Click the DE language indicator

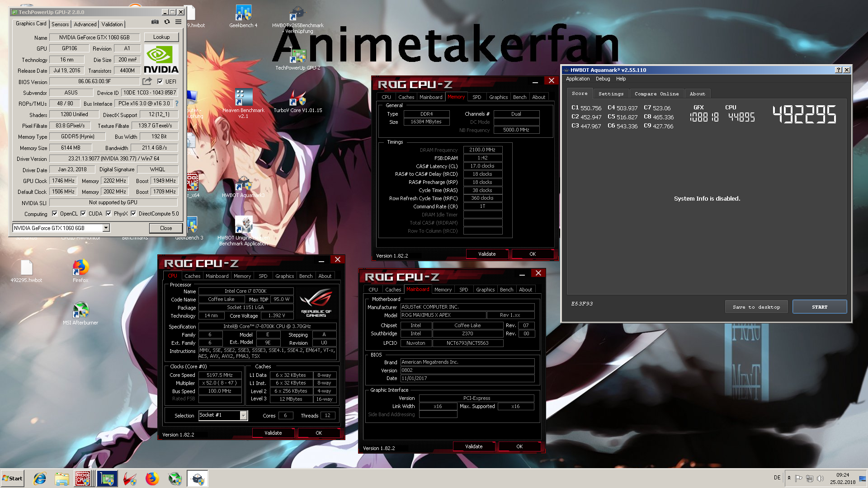pos(777,478)
